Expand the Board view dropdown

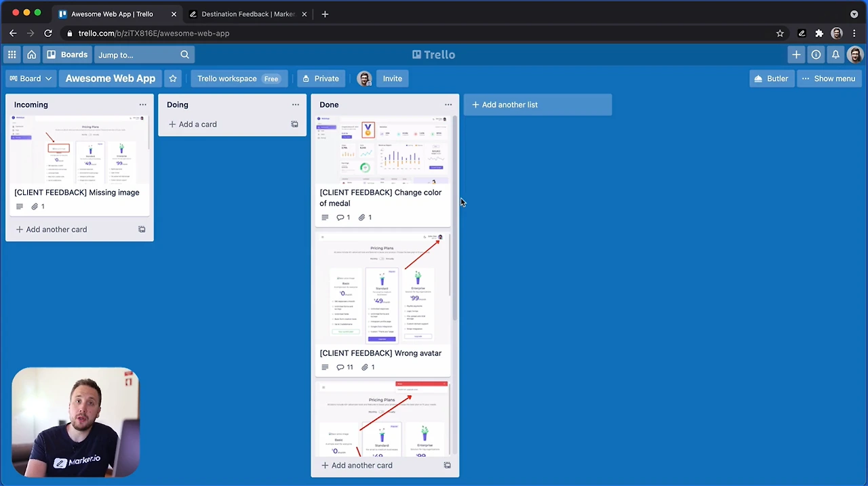click(x=31, y=79)
